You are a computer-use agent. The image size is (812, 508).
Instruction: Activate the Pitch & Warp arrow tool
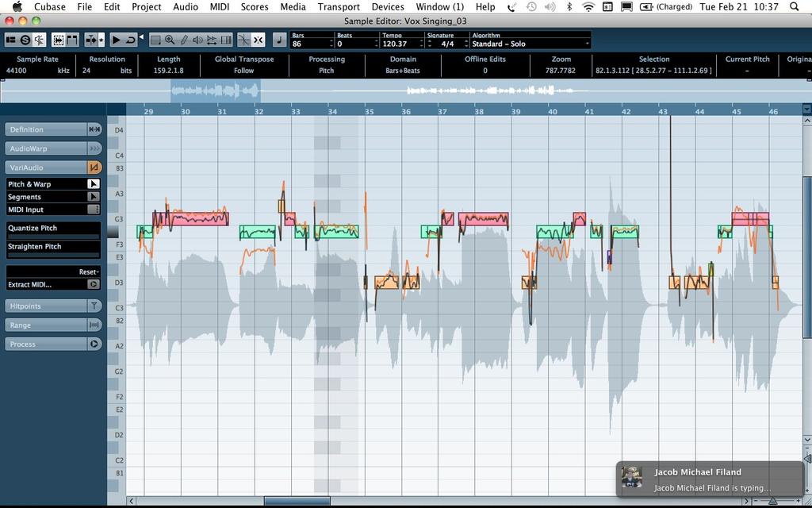point(94,184)
